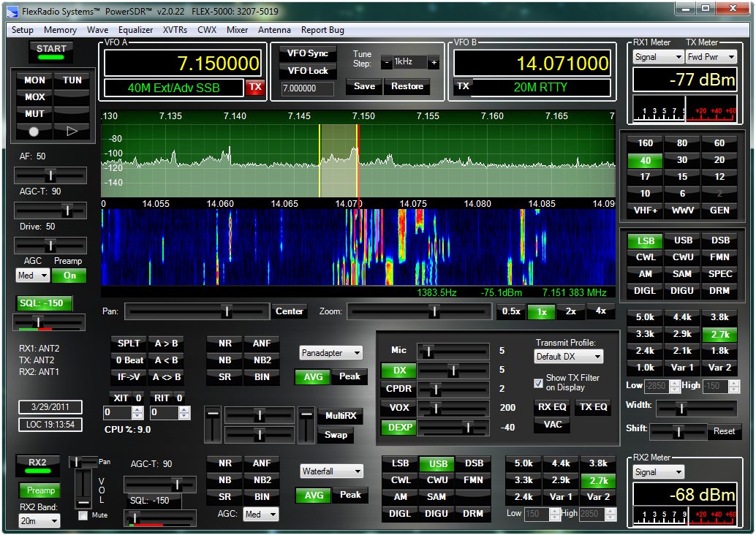Screen dimensions: 756x535
Task: Open RX2 Meter Signal dropdown
Action: pos(659,472)
